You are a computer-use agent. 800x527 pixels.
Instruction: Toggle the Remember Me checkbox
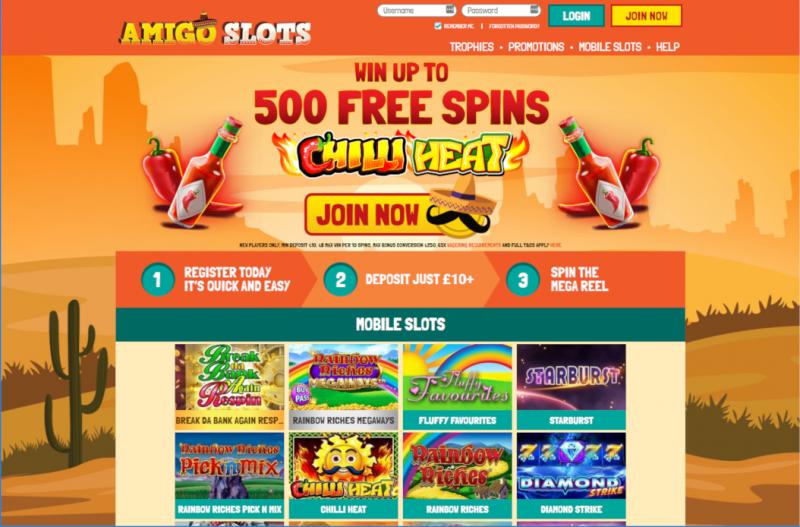[437, 26]
